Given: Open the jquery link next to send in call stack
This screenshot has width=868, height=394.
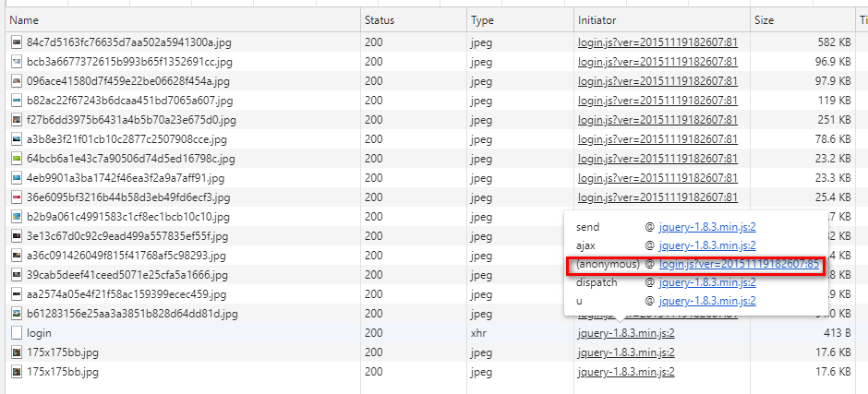Looking at the screenshot, I should click(707, 227).
